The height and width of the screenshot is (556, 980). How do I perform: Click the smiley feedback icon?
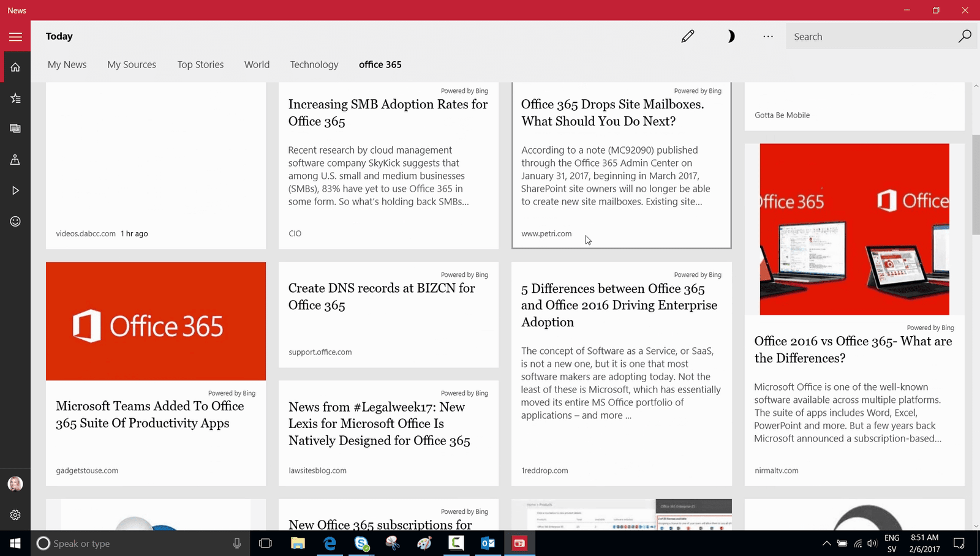pos(15,221)
